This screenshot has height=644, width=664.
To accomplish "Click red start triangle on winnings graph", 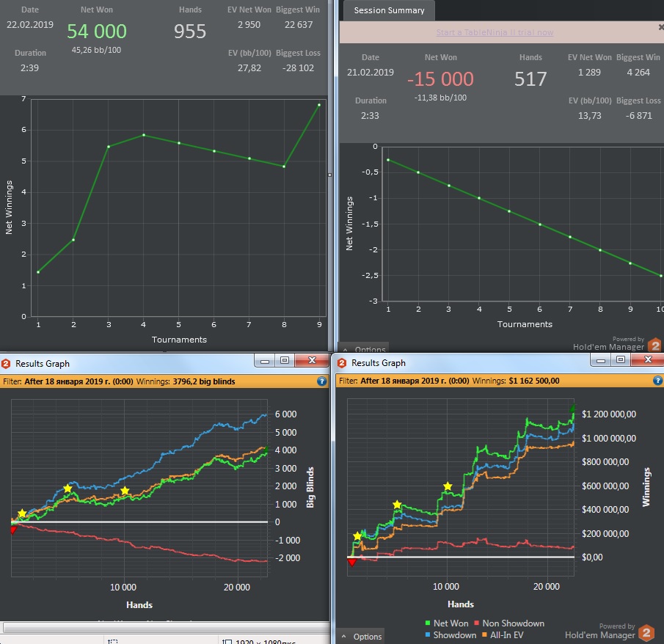I will 352,563.
